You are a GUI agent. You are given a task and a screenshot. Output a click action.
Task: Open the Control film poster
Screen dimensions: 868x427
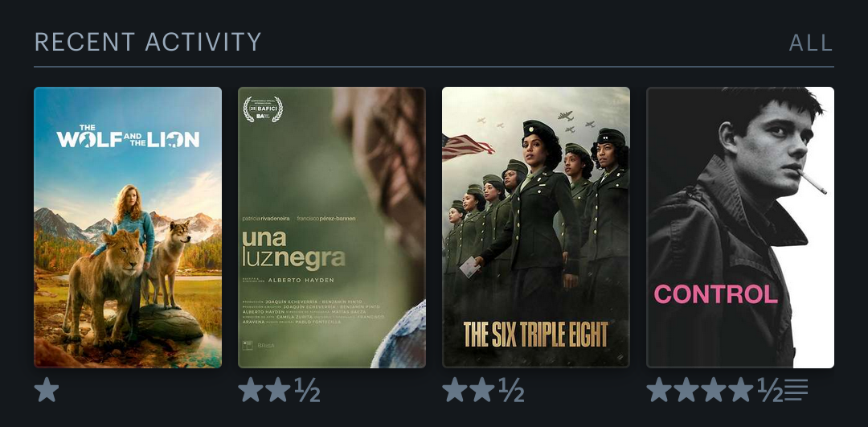pyautogui.click(x=740, y=227)
